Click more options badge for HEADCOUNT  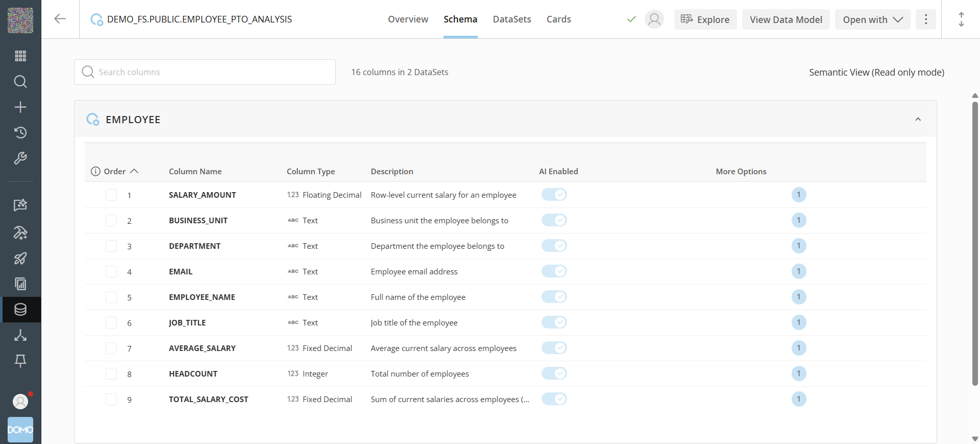point(798,373)
